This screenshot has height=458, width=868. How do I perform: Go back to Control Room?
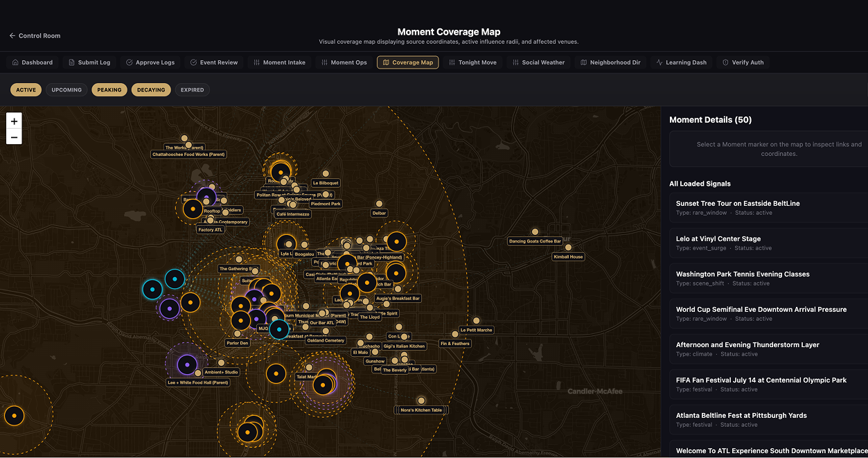point(35,35)
